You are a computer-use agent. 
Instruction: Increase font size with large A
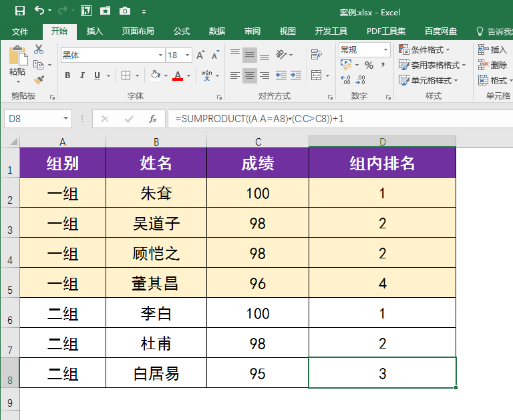tap(200, 55)
